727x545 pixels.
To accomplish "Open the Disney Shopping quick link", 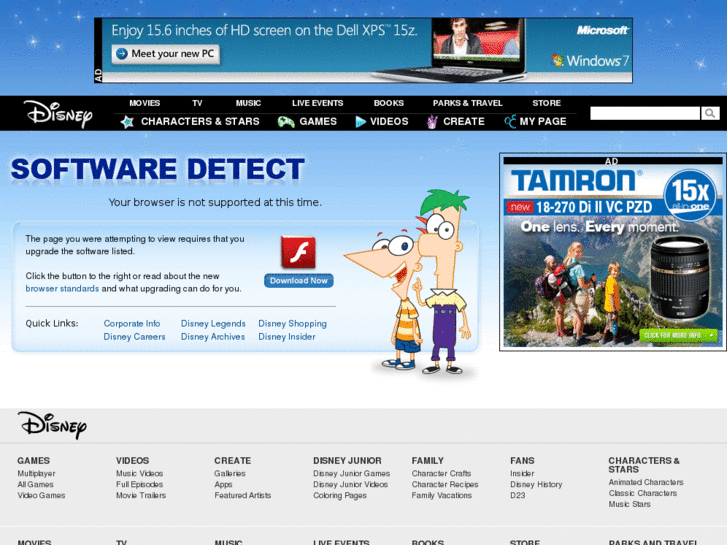I will coord(293,323).
